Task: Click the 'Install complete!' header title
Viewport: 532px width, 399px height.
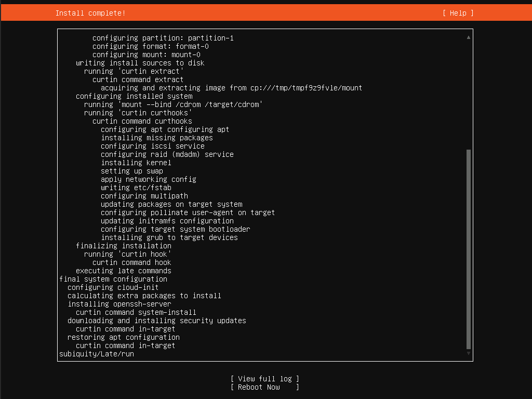Action: [x=90, y=13]
